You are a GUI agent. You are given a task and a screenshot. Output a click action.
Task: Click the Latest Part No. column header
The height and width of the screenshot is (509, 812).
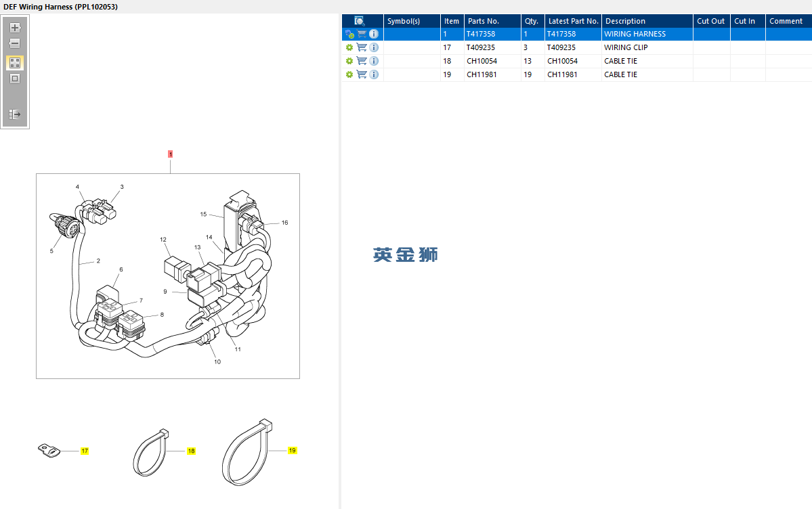coord(573,21)
